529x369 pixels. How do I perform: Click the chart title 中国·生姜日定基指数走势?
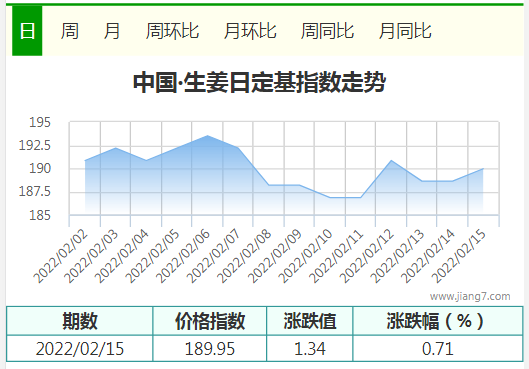coord(259,82)
